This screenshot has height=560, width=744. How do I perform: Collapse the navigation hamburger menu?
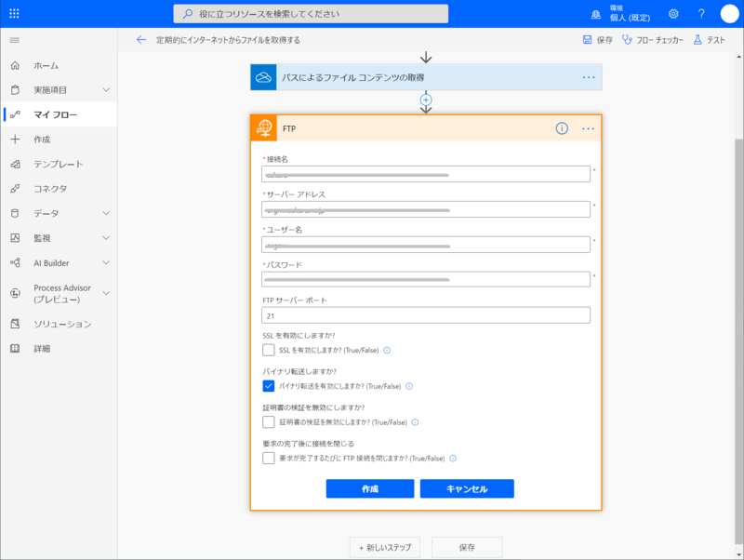click(x=15, y=40)
